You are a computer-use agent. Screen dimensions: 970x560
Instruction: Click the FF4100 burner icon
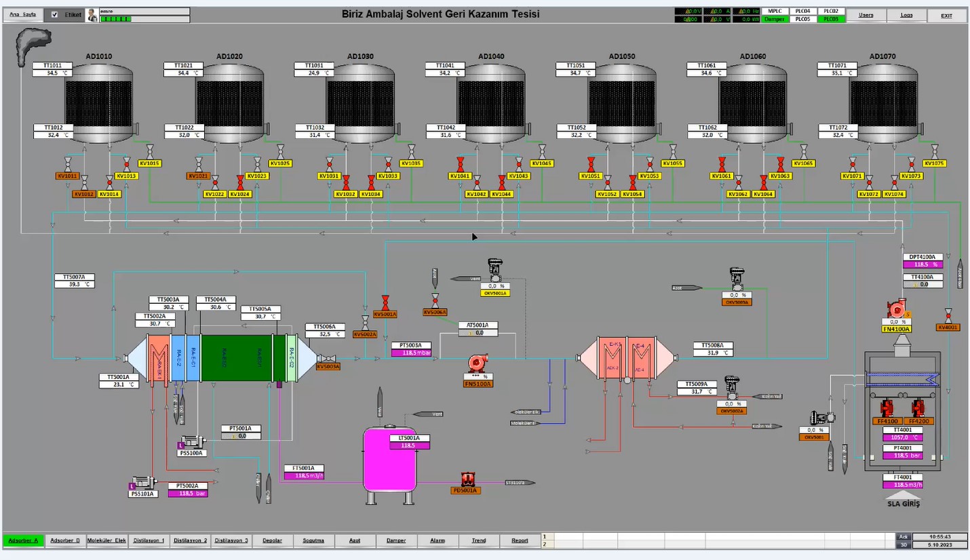pos(887,408)
